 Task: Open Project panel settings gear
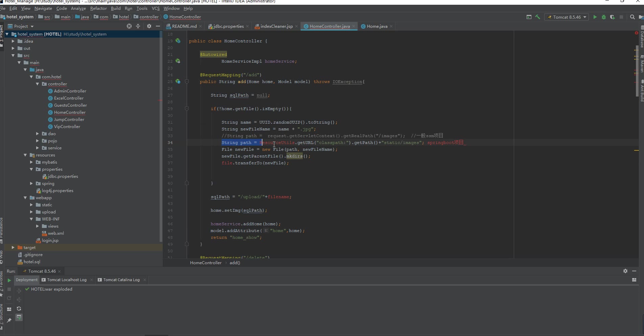click(x=149, y=26)
